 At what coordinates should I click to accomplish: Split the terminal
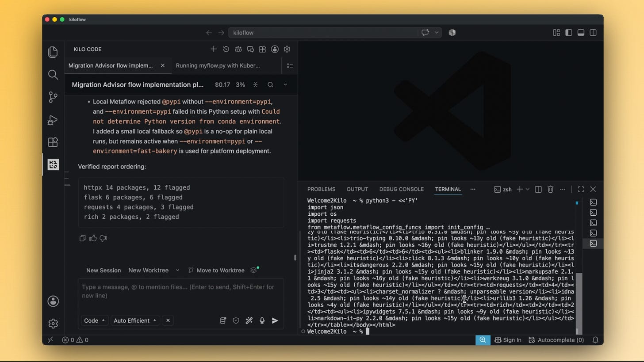click(x=538, y=189)
